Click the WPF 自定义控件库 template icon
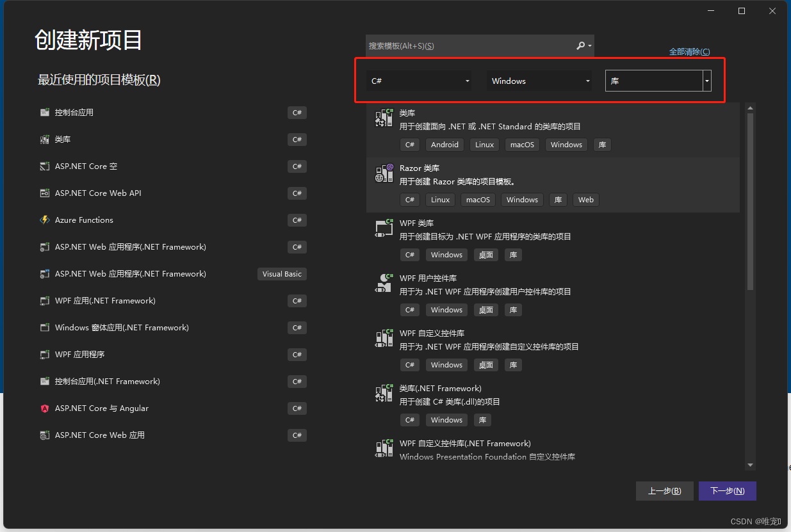The width and height of the screenshot is (791, 532). point(384,338)
